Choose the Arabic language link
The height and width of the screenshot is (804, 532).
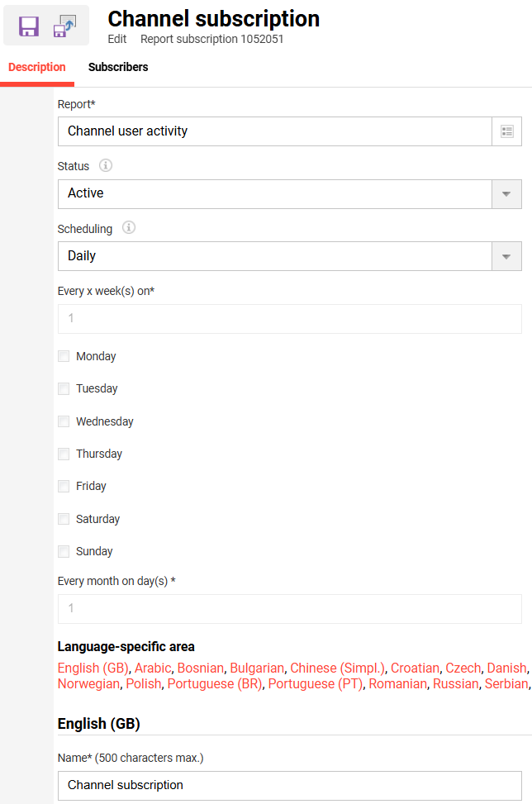coord(153,668)
